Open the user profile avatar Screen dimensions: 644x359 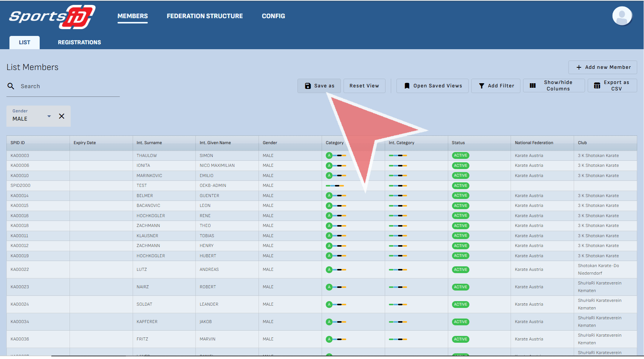(x=622, y=16)
